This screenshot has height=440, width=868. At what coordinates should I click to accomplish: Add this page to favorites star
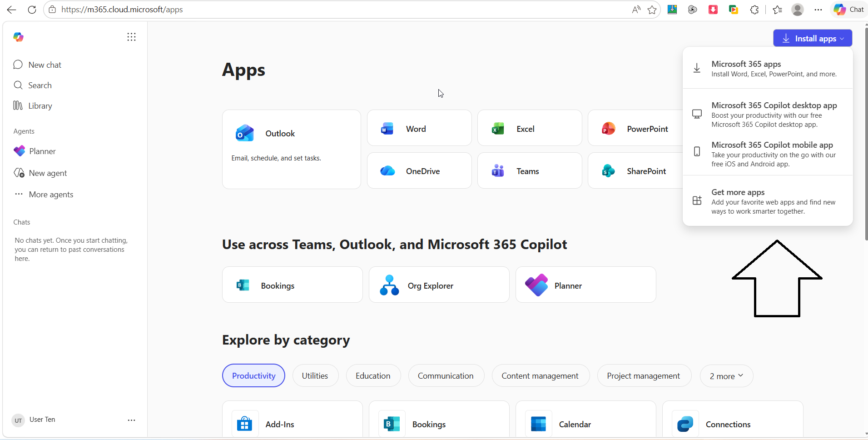click(x=652, y=10)
